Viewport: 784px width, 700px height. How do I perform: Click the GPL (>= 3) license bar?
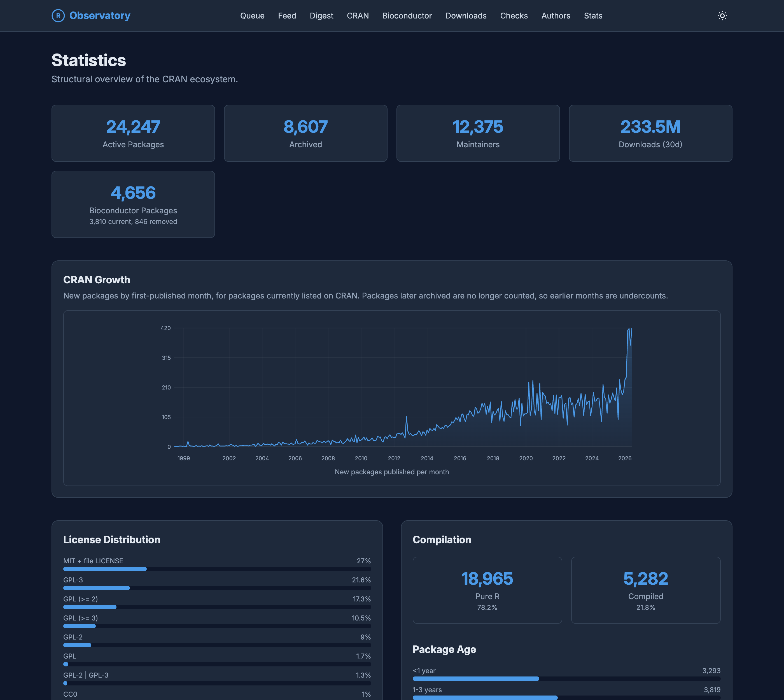click(217, 626)
